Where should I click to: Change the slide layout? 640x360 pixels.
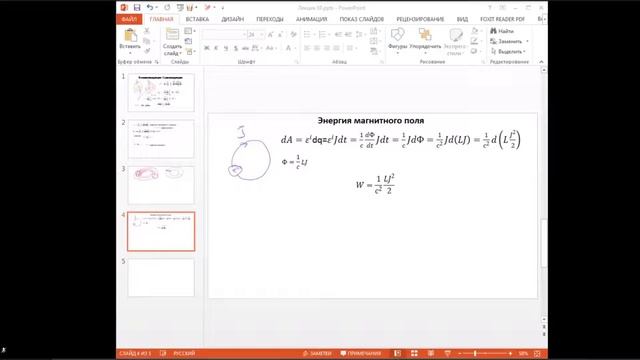pyautogui.click(x=189, y=31)
